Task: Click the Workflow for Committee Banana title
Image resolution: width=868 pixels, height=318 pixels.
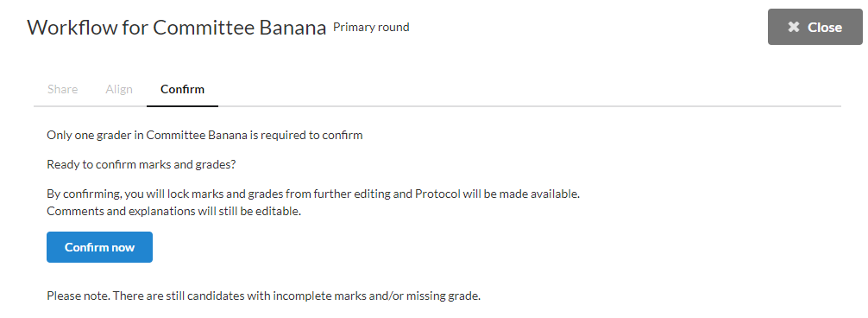Action: point(177,27)
